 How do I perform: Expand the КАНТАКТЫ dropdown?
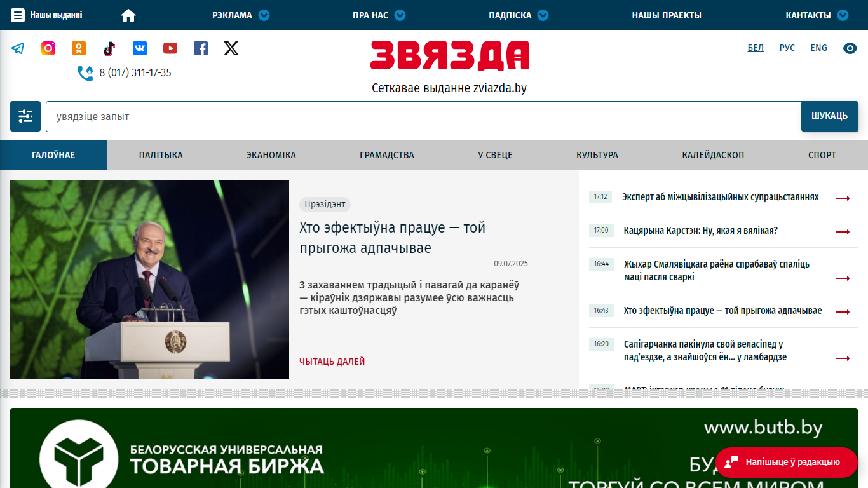coord(843,15)
